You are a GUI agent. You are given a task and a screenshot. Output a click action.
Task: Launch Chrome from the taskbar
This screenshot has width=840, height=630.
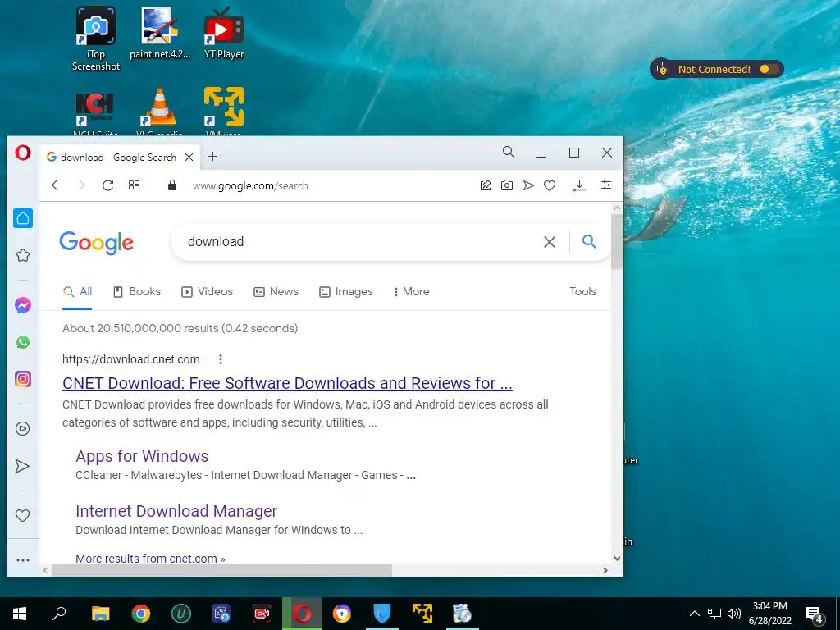coord(141,614)
